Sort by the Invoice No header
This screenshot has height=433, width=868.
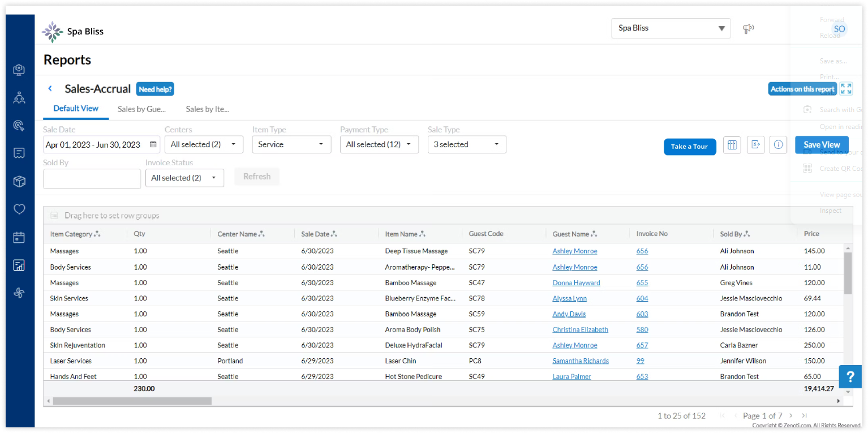click(652, 234)
